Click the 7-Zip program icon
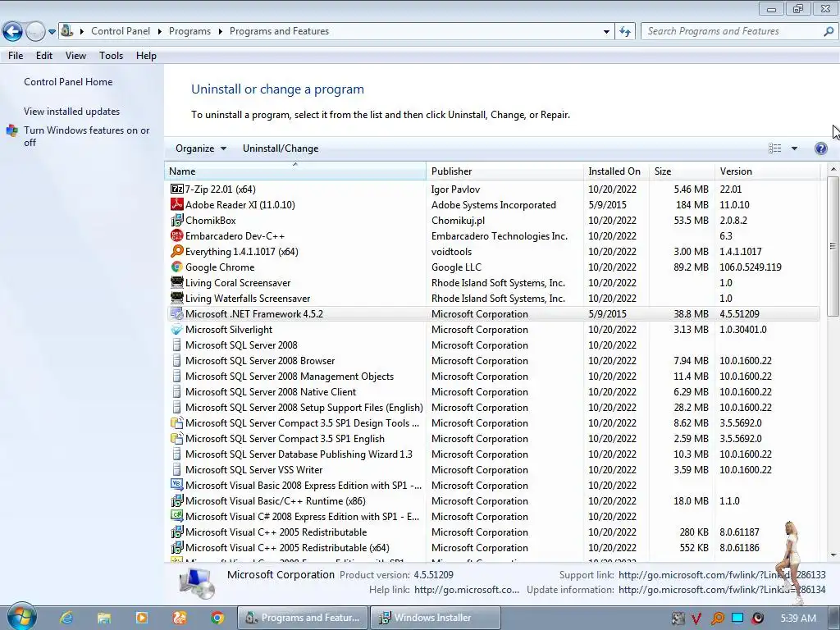840x630 pixels. pos(177,189)
